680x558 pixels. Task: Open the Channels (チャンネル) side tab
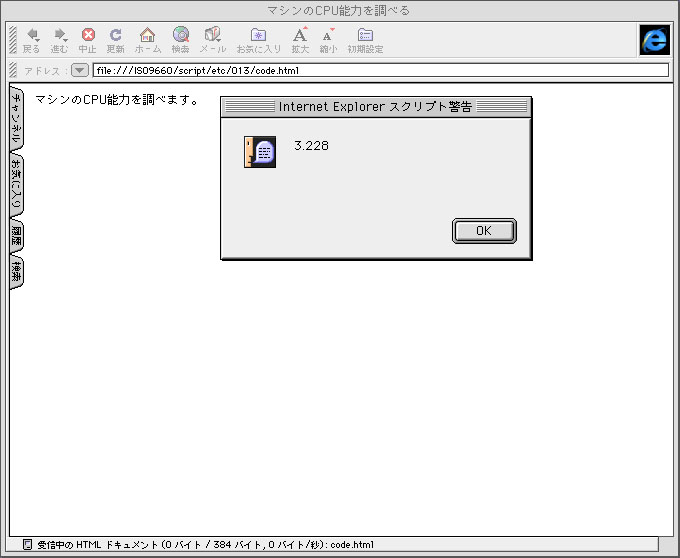(16, 118)
